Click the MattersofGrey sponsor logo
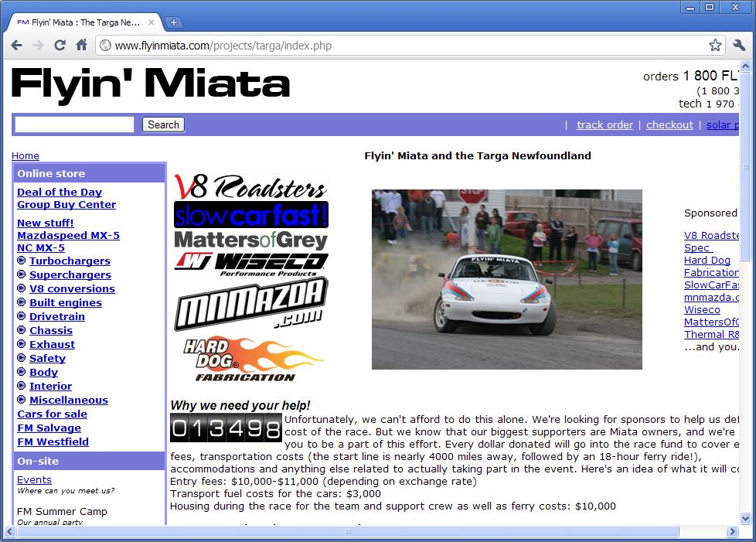The height and width of the screenshot is (542, 756). click(250, 240)
